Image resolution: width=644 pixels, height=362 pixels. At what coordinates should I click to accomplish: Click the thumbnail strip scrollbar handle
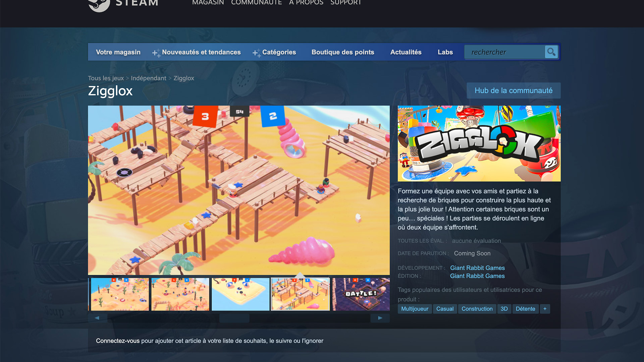point(234,318)
